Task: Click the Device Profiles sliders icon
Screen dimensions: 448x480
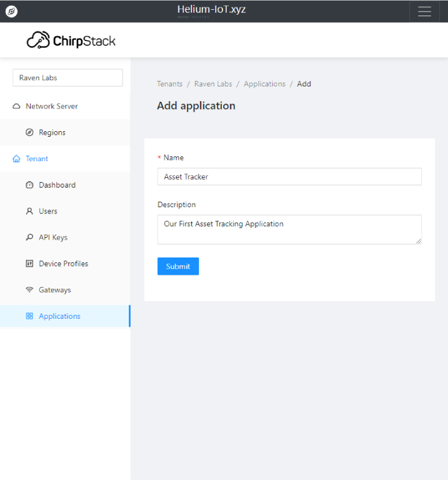Action: (29, 264)
